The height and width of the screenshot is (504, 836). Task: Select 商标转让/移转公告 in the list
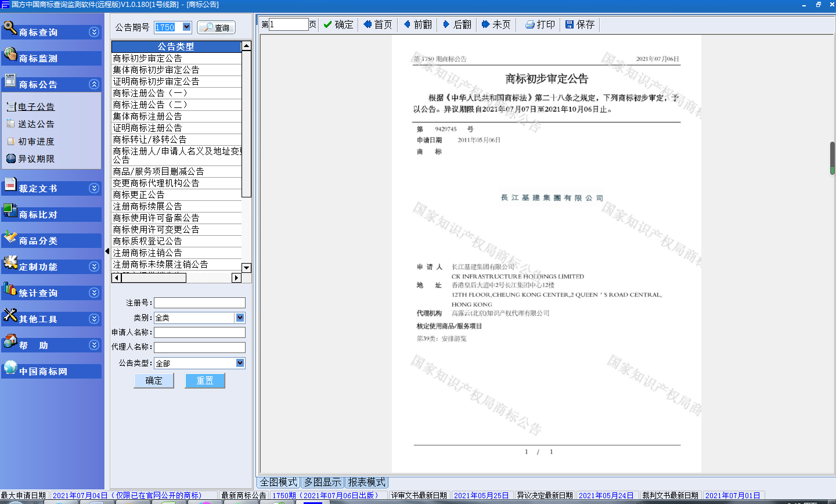[x=150, y=139]
